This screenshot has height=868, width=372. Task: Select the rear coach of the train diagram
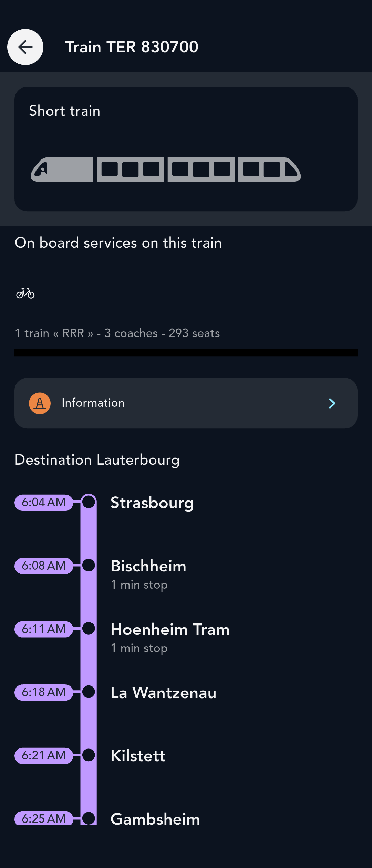coord(269,169)
